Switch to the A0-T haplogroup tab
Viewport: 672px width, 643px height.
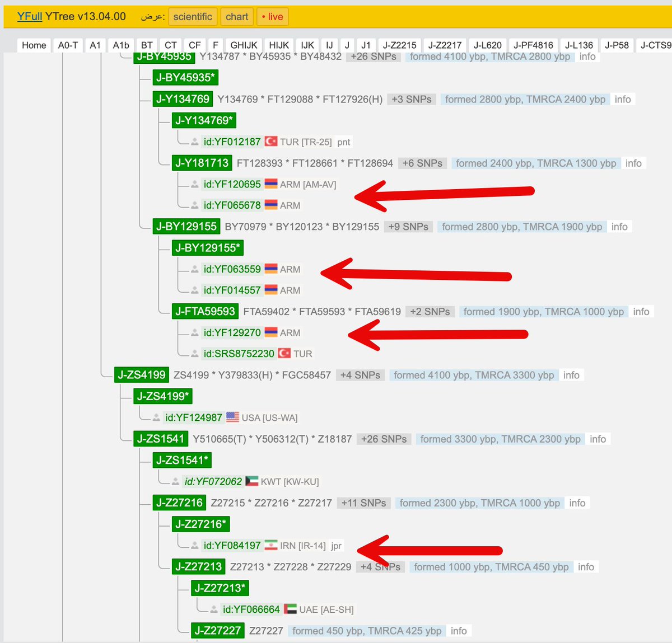[x=68, y=45]
